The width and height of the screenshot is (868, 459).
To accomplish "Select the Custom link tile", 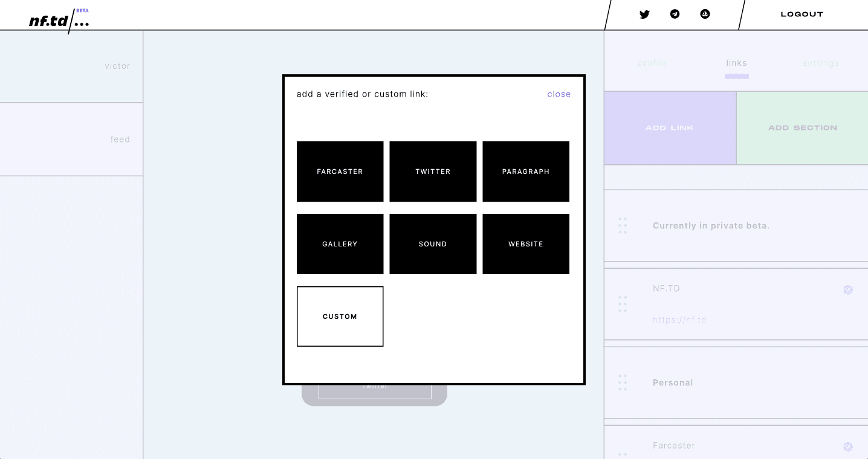I will [x=340, y=316].
